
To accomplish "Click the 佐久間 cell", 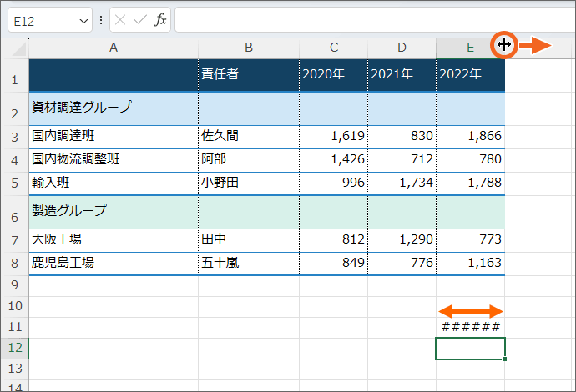I will coord(249,138).
